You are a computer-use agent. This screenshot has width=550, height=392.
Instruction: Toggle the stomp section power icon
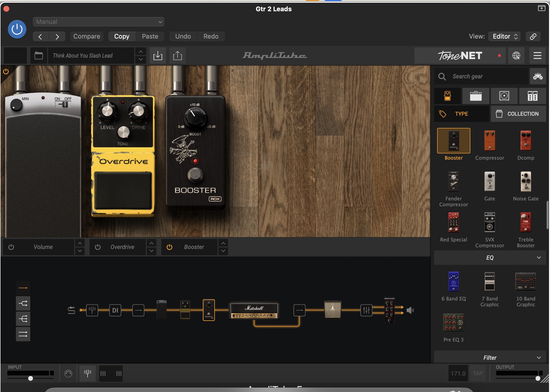(6, 71)
